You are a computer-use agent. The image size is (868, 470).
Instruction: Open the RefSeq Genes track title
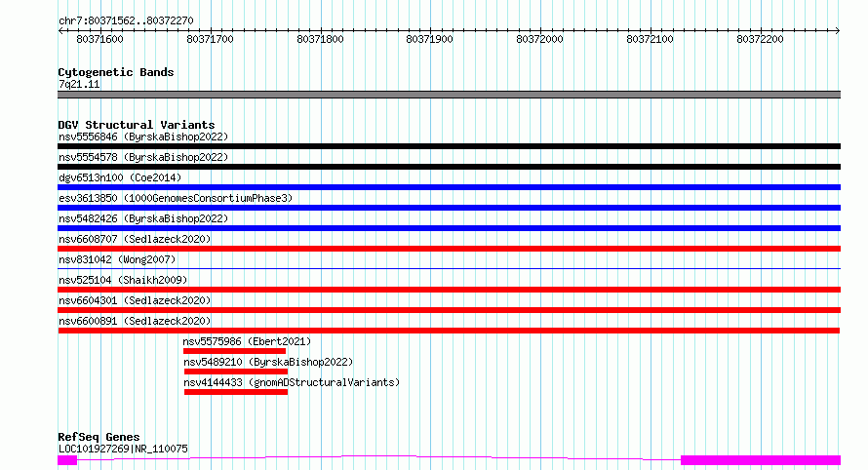coord(99,438)
